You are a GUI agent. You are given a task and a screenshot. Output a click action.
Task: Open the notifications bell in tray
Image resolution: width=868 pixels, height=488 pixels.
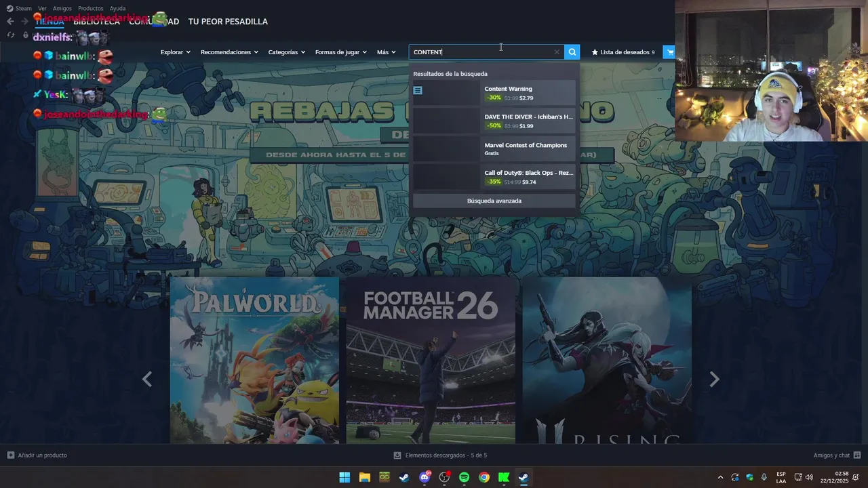[856, 477]
